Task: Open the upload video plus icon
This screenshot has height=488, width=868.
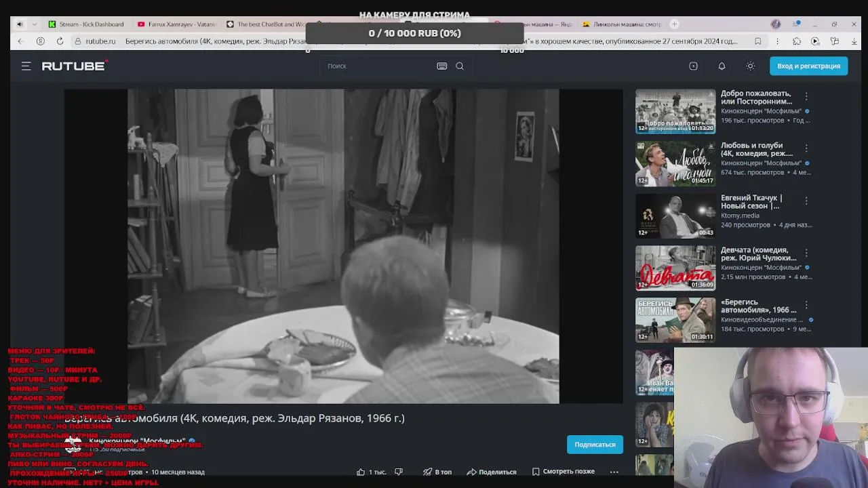Action: (693, 66)
